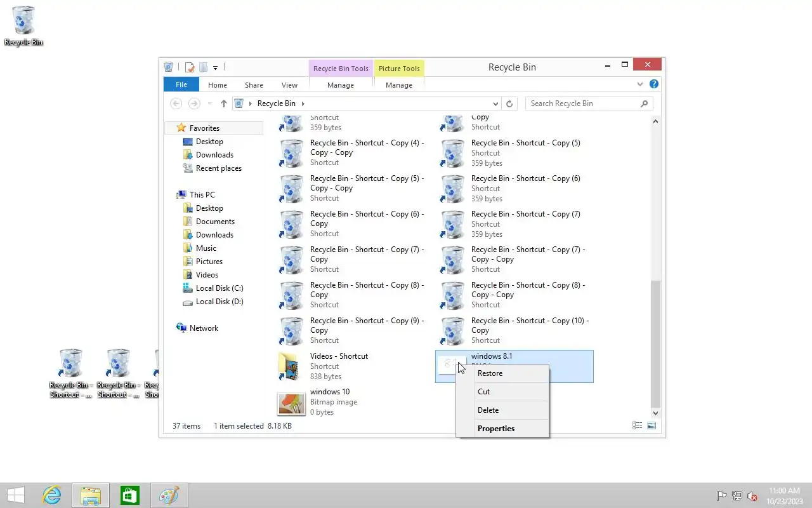Switch to the View ribbon tab
This screenshot has width=812, height=508.
[289, 85]
